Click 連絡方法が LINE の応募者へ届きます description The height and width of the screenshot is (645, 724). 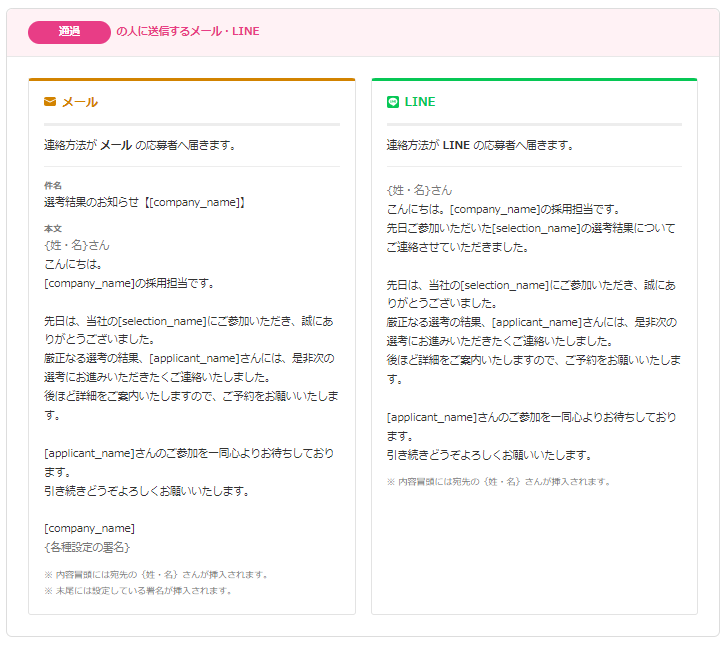[481, 145]
